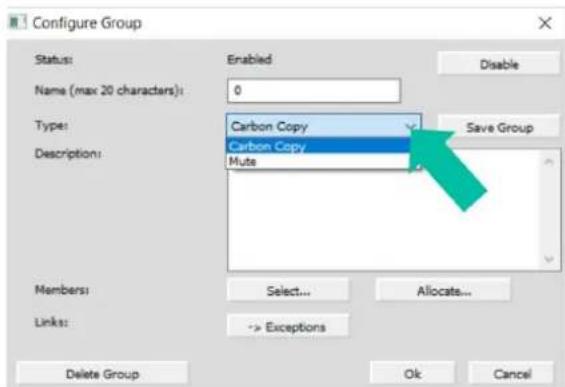Open the Type combo box showing Carbon Copy
This screenshot has width=565, height=387.
[324, 126]
